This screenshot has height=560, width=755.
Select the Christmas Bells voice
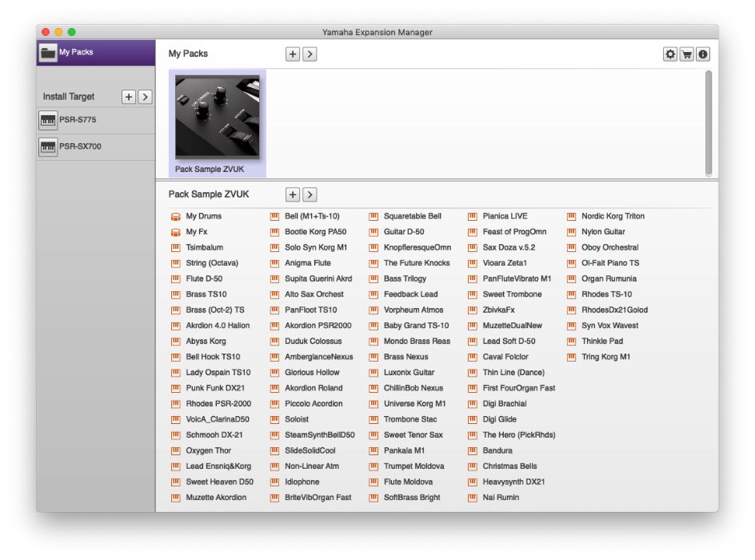coord(509,466)
